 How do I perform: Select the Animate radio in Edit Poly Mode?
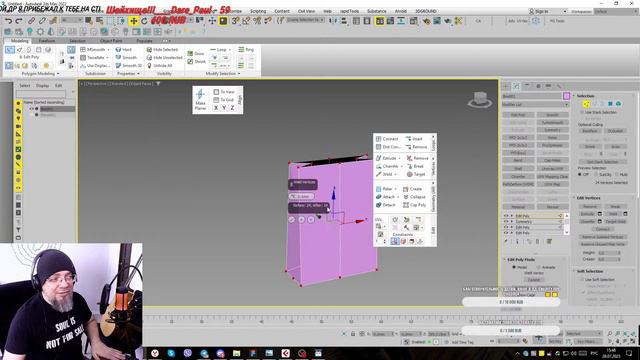539,267
